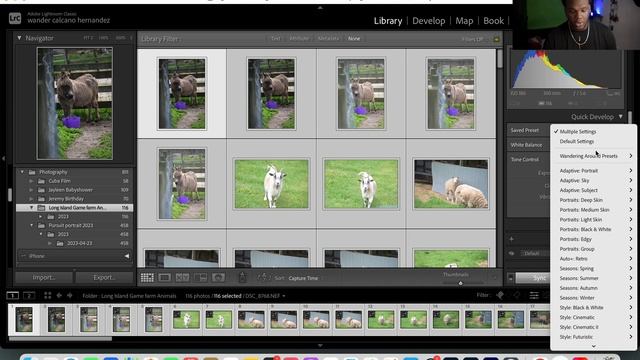Image resolution: width=640 pixels, height=360 pixels.
Task: Collapse the Quick Develop panel triangle
Action: (620, 117)
